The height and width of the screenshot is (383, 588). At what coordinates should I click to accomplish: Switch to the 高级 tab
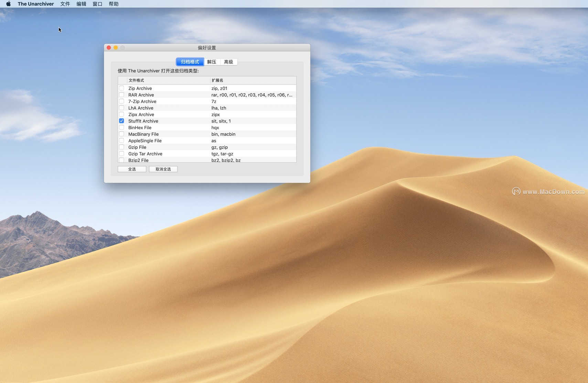point(228,62)
